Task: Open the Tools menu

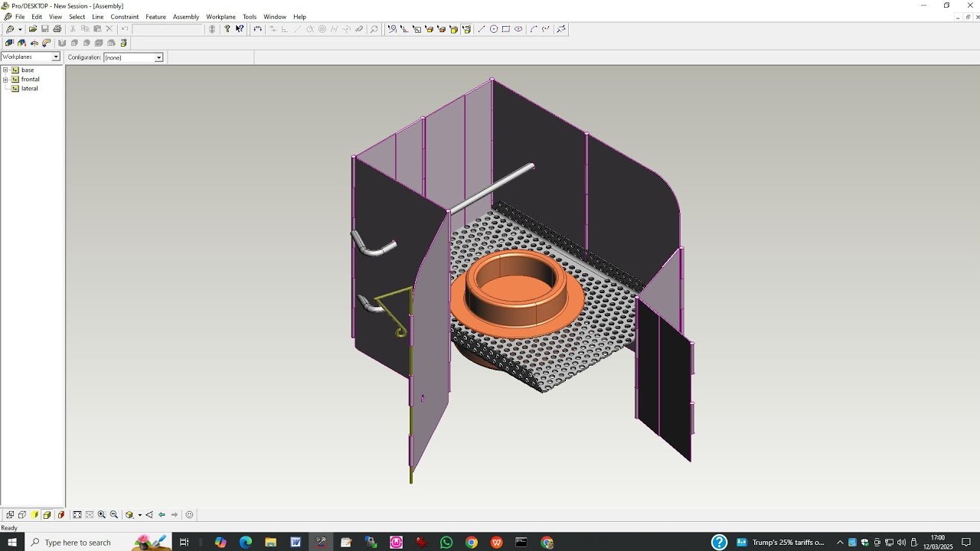Action: (x=250, y=17)
